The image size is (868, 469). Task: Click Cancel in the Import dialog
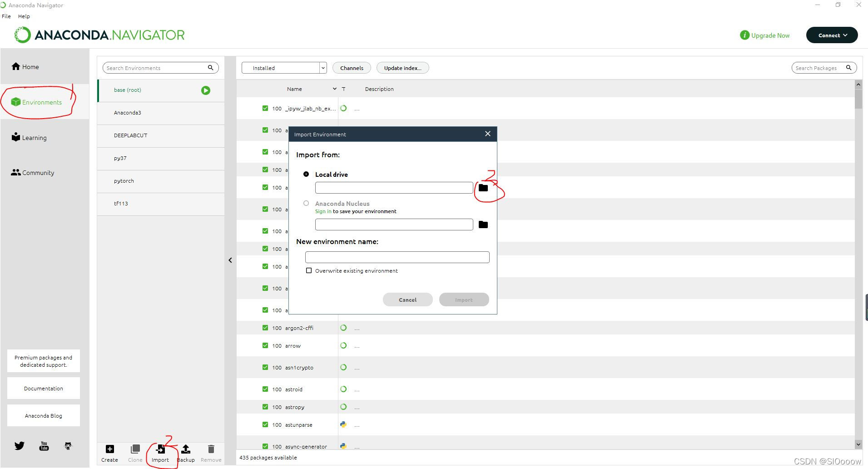(x=408, y=299)
